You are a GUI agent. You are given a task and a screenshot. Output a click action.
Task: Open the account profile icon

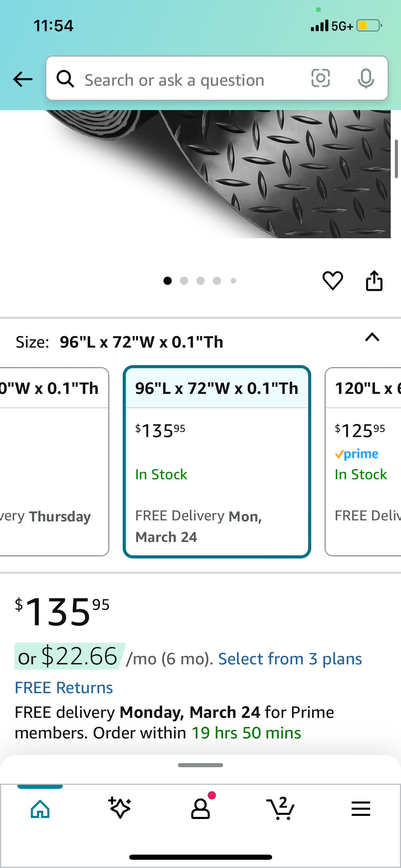click(x=200, y=808)
